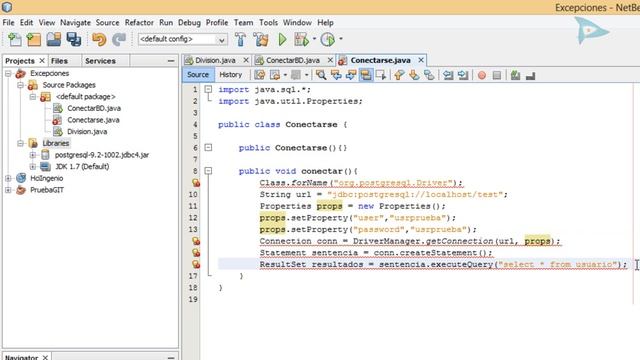Click the Shift Line Right icon

coord(463,75)
